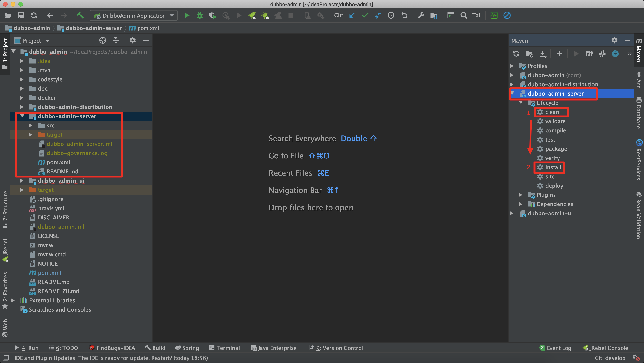Screen dimensions: 644x363
Task: Click the Git: develop branch widget
Action: [610, 358]
